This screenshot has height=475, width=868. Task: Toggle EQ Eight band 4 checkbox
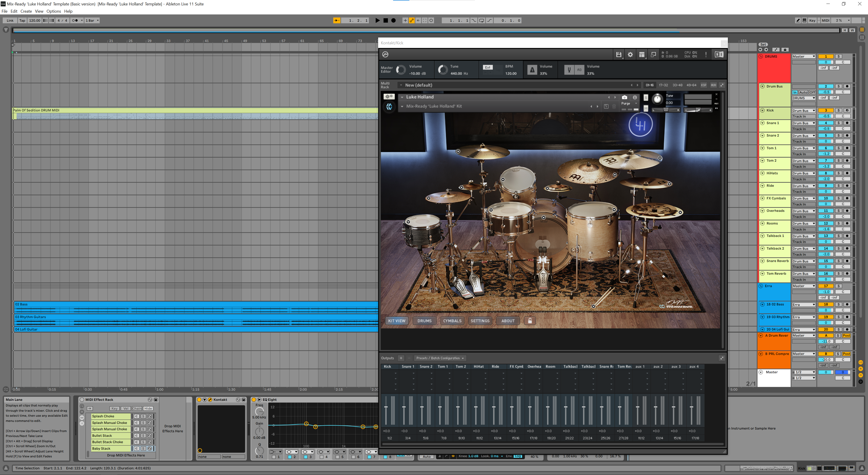coord(321,457)
